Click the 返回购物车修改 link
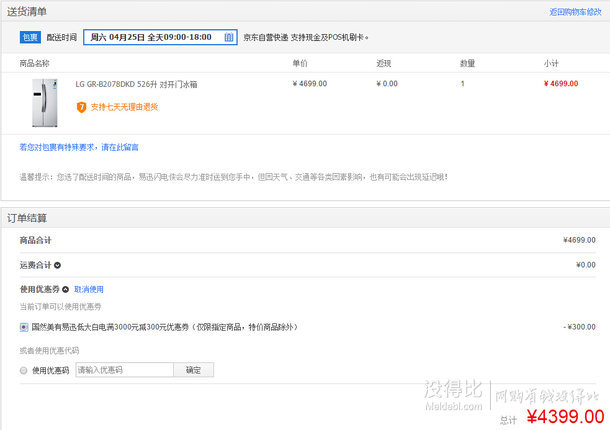 click(x=575, y=12)
